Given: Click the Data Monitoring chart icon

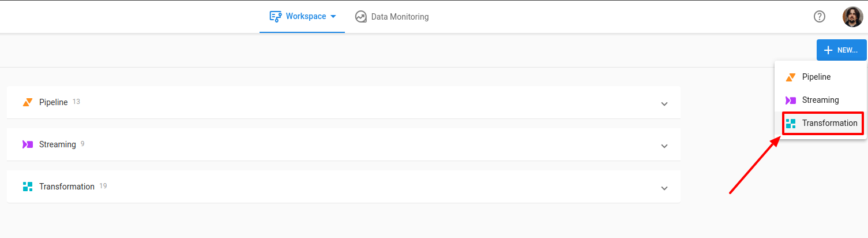Looking at the screenshot, I should [361, 17].
